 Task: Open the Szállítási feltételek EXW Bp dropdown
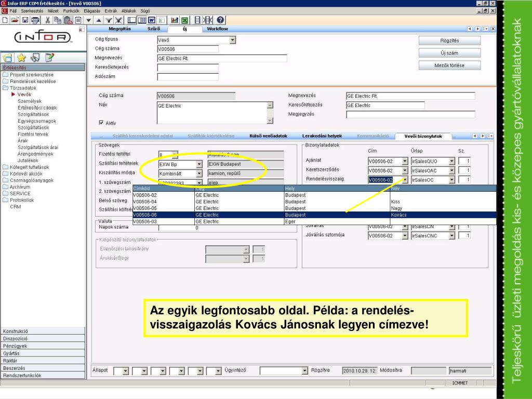pyautogui.click(x=199, y=164)
